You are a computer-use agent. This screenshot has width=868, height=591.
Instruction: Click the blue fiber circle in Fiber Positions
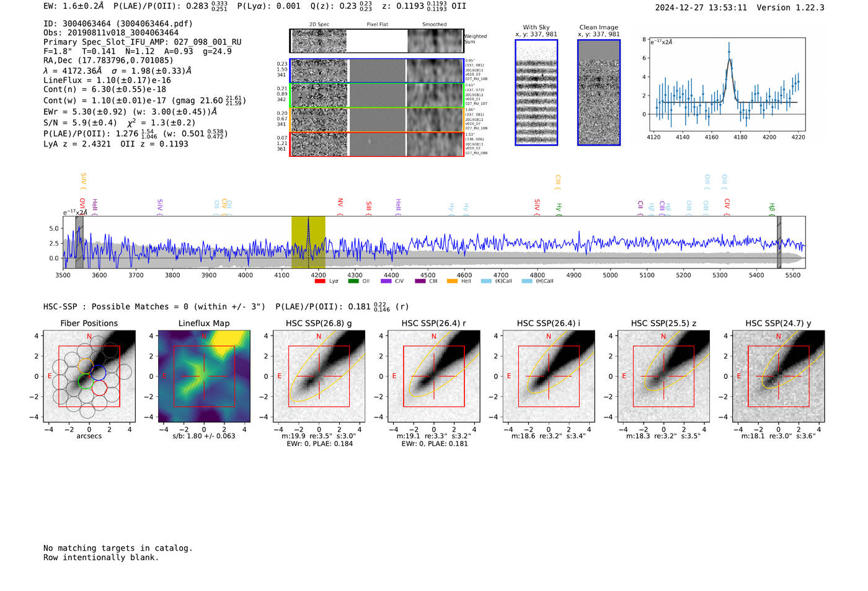point(99,373)
